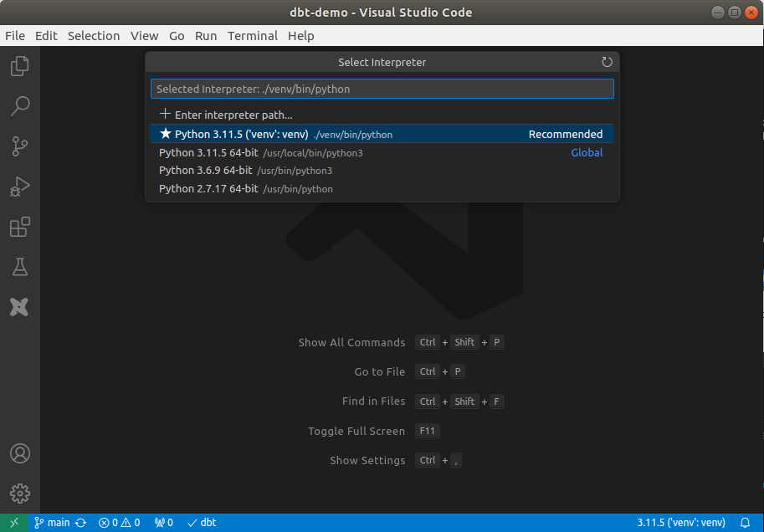Open the dbt Power User sidebar icon
The image size is (764, 532).
(x=19, y=307)
